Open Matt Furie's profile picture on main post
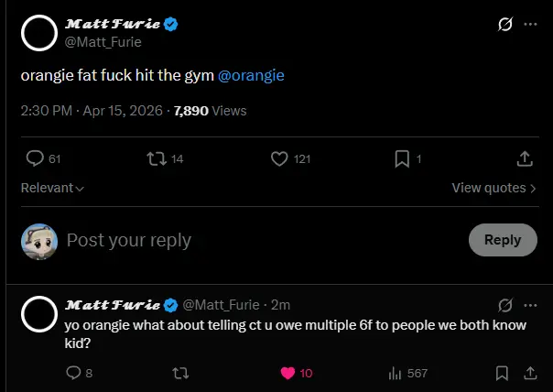 [x=39, y=32]
